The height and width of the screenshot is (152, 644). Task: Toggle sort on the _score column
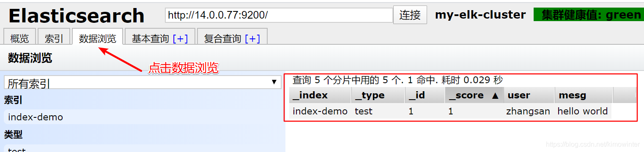click(x=474, y=95)
